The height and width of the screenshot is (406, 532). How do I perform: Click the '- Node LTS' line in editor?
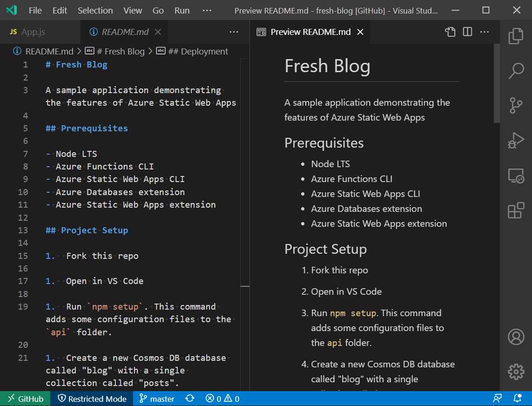(71, 154)
